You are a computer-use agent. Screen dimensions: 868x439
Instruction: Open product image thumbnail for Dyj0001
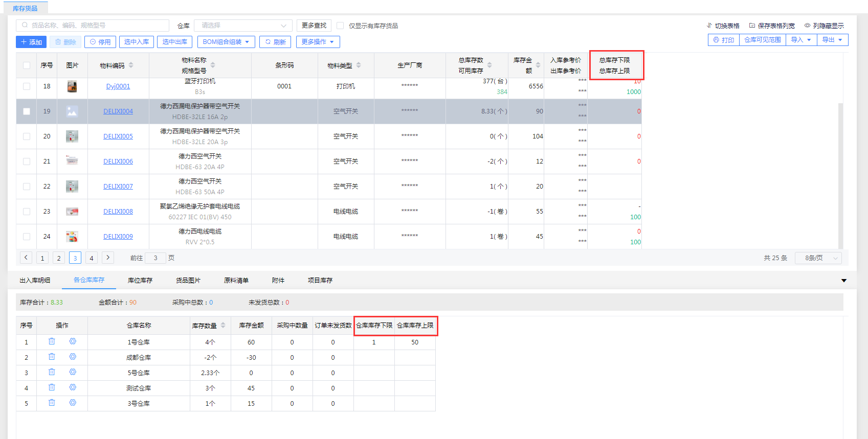pos(72,86)
